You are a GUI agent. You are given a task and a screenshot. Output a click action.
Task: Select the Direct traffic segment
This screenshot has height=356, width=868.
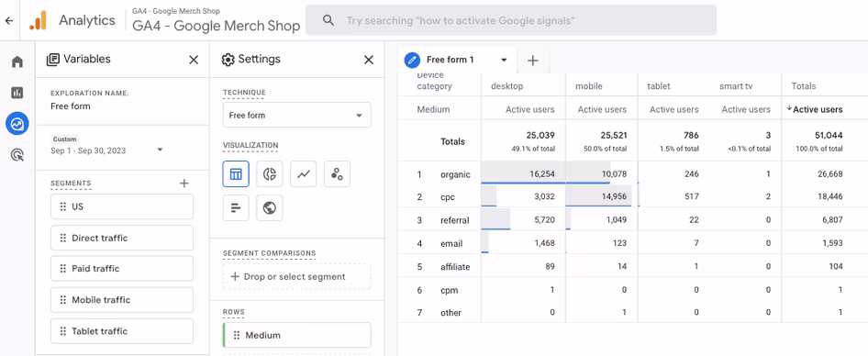[x=122, y=238]
